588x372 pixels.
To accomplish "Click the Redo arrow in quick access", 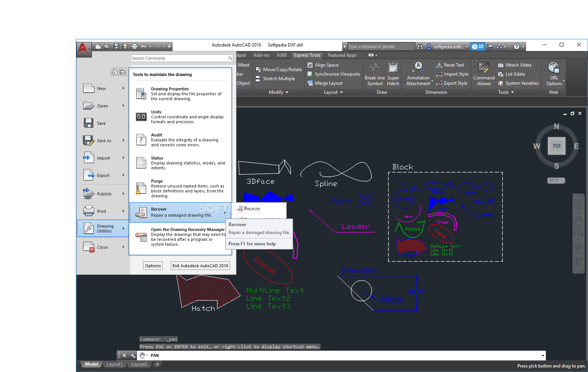I will [157, 46].
